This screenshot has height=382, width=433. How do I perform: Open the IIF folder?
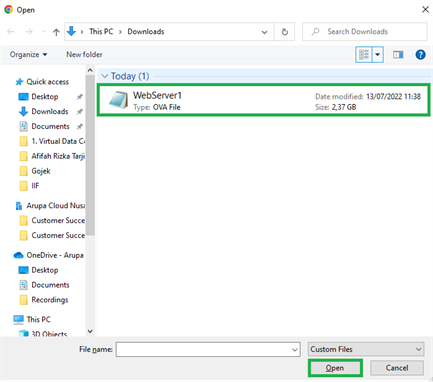pos(35,186)
